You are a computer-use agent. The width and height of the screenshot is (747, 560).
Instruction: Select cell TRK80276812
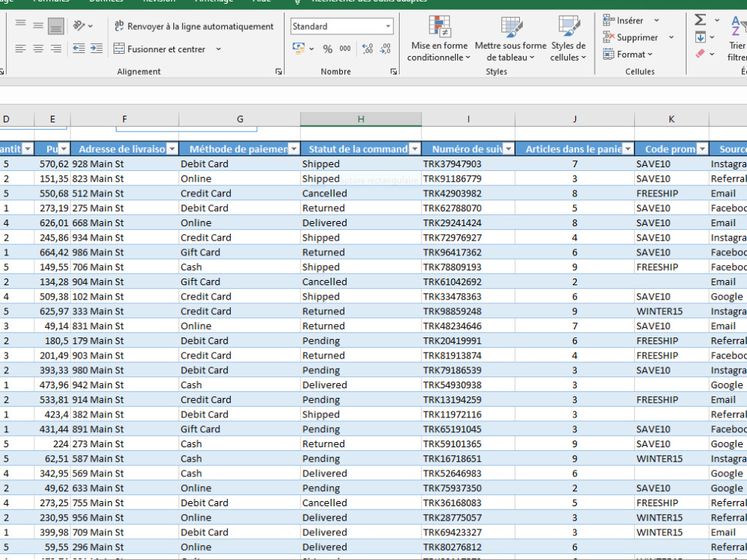[468, 547]
